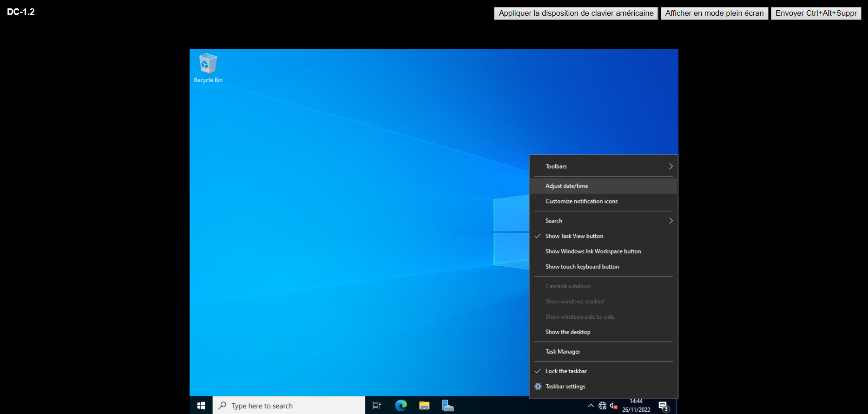
Task: Click the muted volume icon in tray
Action: click(613, 406)
